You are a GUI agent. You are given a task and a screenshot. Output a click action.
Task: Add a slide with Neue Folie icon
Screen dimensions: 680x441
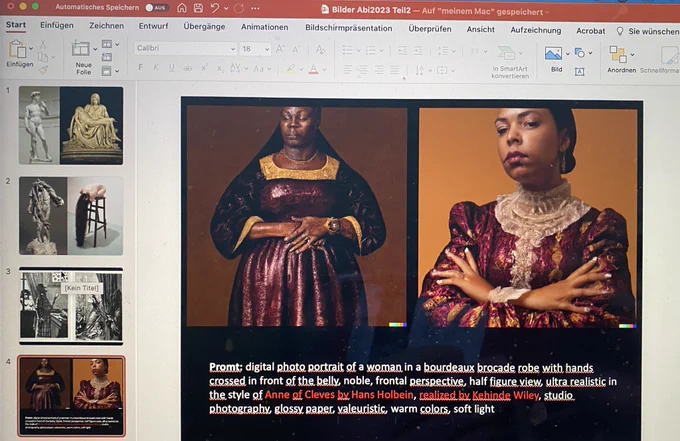tap(81, 49)
